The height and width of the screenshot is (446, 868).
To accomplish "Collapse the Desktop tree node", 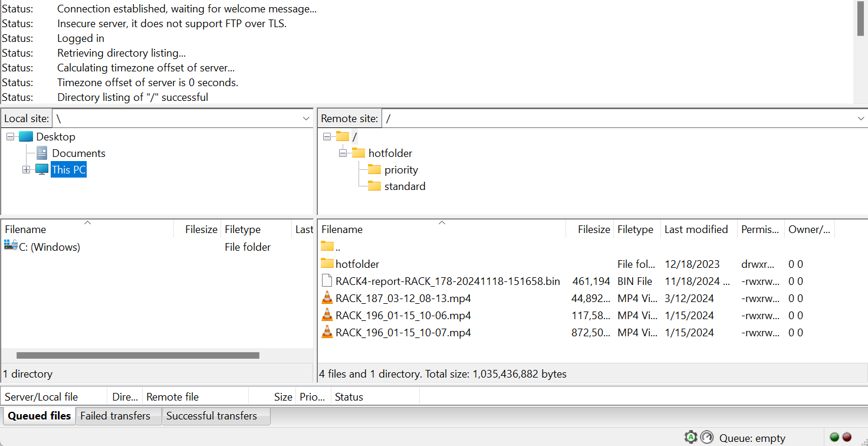I will (x=9, y=136).
